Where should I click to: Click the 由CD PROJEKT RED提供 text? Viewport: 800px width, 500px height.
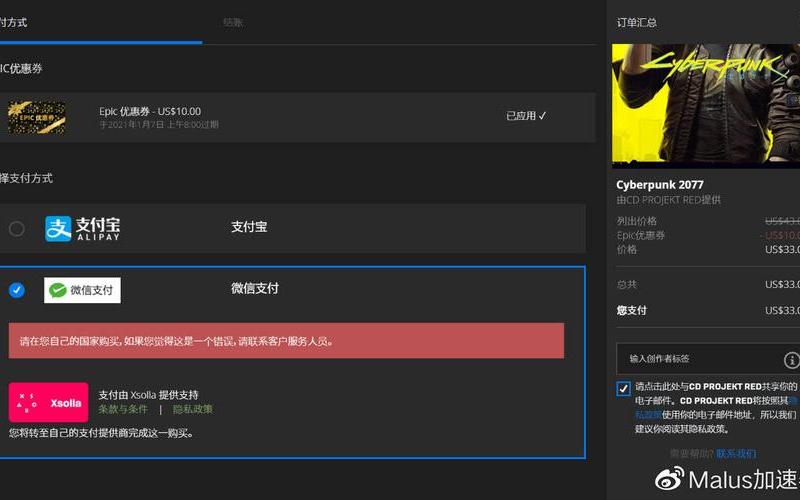(668, 200)
